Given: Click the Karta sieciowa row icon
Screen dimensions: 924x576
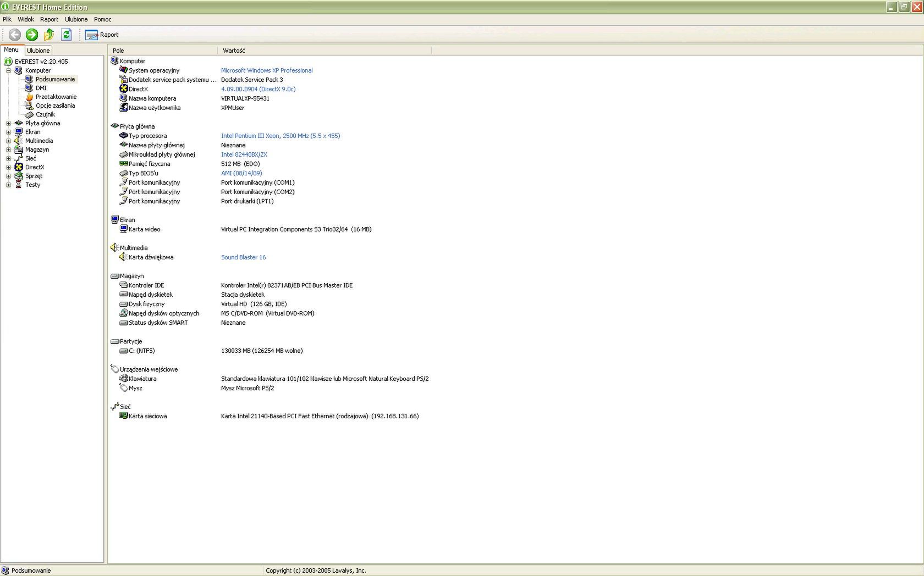Looking at the screenshot, I should [x=124, y=416].
